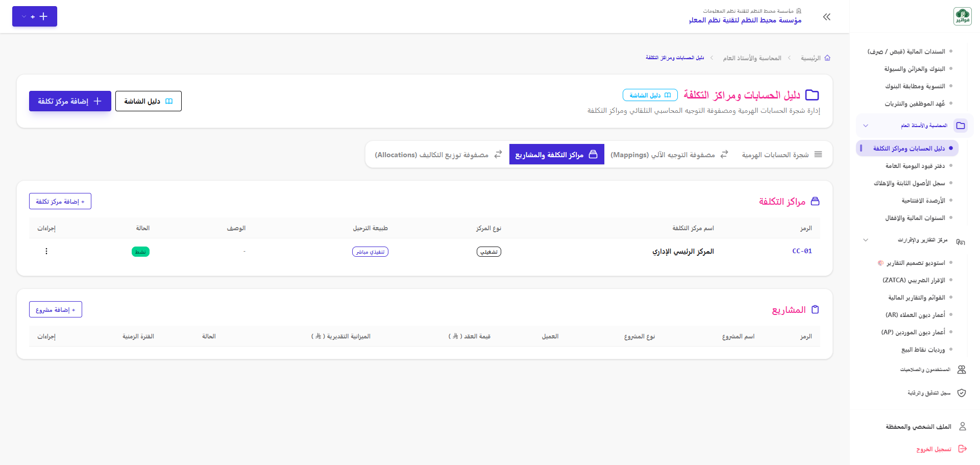Open البنوك والخزائن والسيولة in sidebar
Viewport: 980px width, 465px height.
click(x=914, y=69)
